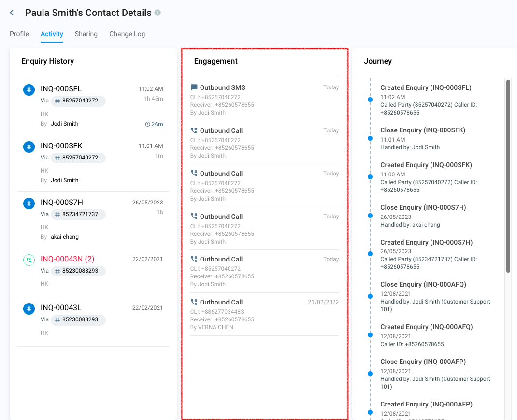
Task: Click agent name akai chang in Enquiry History
Action: pos(65,237)
